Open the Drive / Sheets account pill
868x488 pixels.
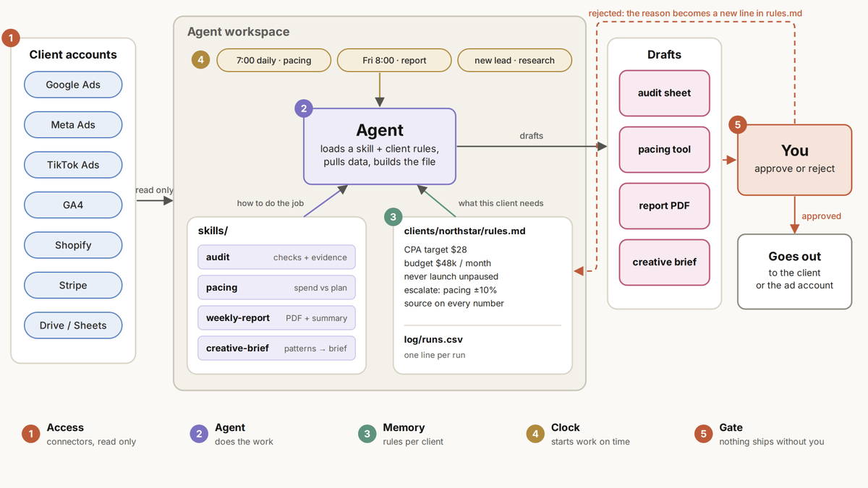click(73, 325)
